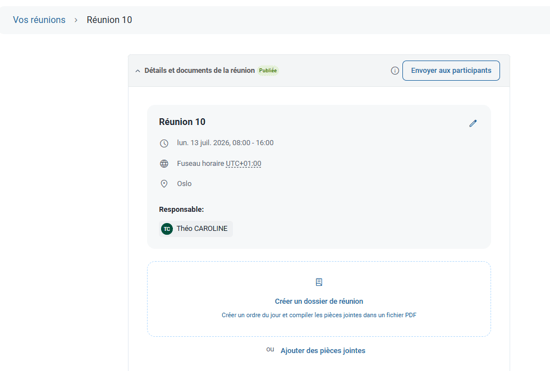Click the section title Détails et documents de la réunion

tap(200, 70)
